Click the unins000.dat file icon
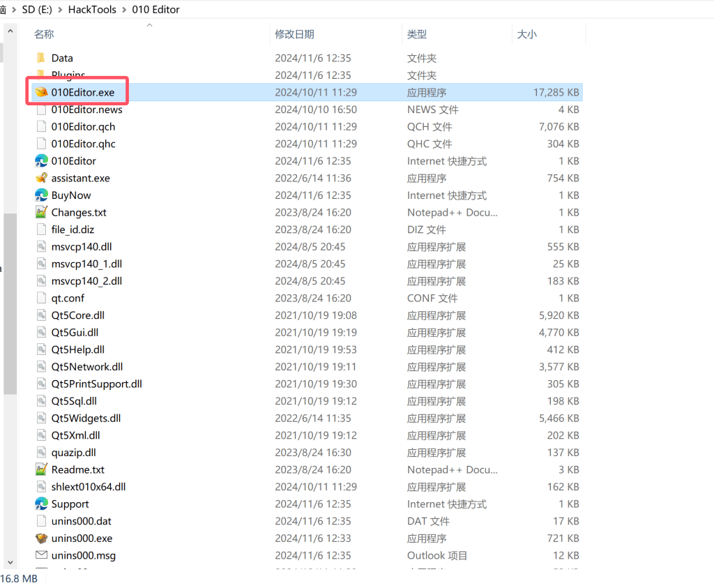Viewport: 714px width, 588px height. coord(41,521)
